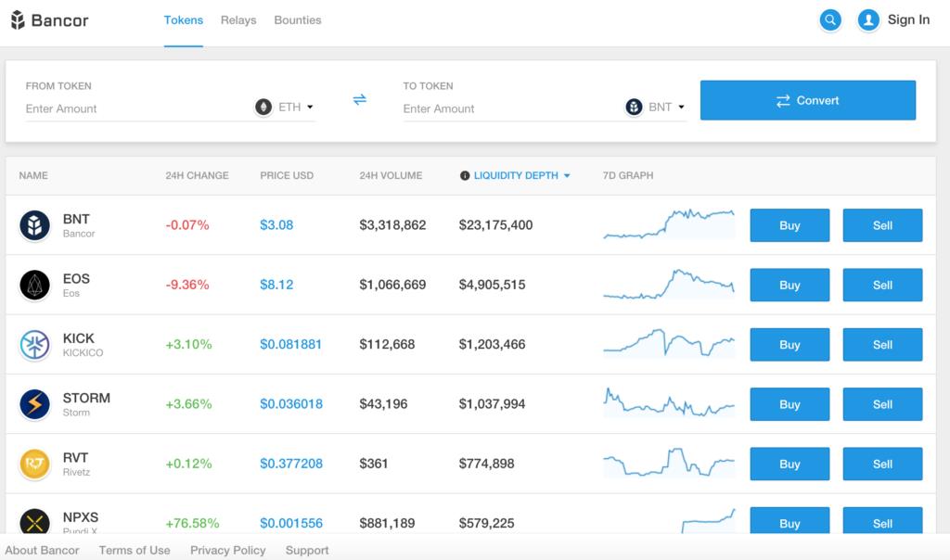Image resolution: width=950 pixels, height=560 pixels.
Task: Click the 24H VOLUME column header
Action: pos(391,175)
